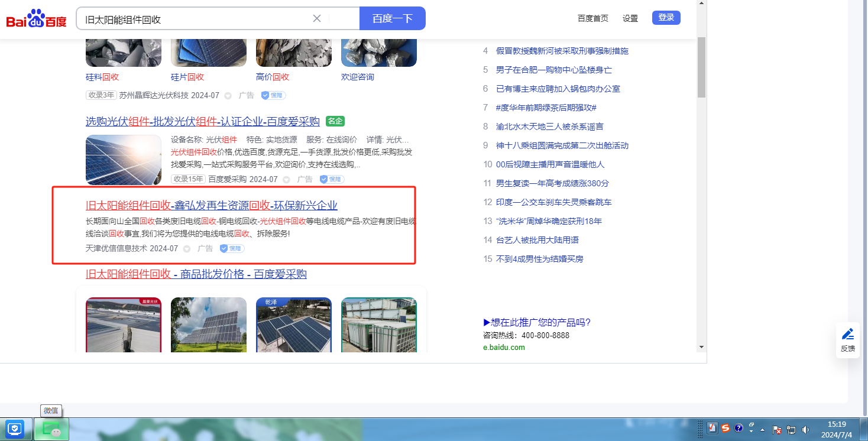Image resolution: width=868 pixels, height=441 pixels.
Task: Open hot search 渝北水木天地三人被杀系谣言
Action: point(550,127)
